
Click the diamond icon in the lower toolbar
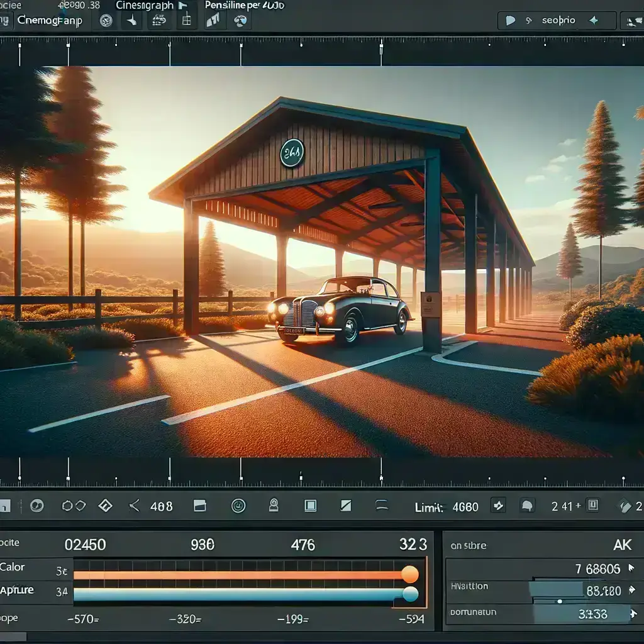tap(105, 506)
